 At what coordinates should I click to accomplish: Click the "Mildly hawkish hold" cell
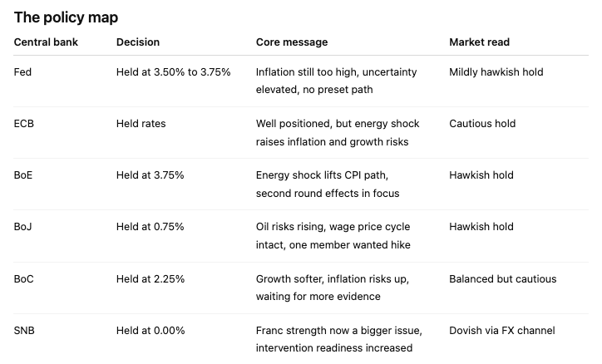coord(496,72)
